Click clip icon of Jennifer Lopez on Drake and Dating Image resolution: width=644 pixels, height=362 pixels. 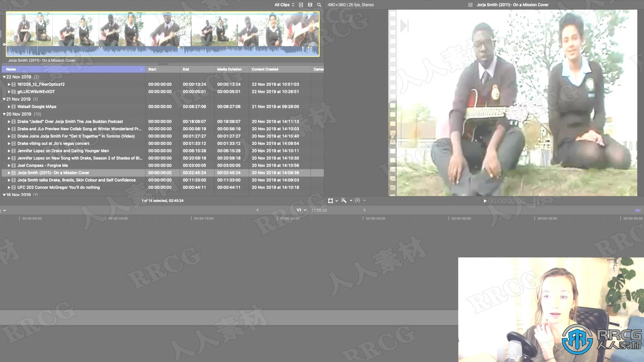pyautogui.click(x=14, y=151)
